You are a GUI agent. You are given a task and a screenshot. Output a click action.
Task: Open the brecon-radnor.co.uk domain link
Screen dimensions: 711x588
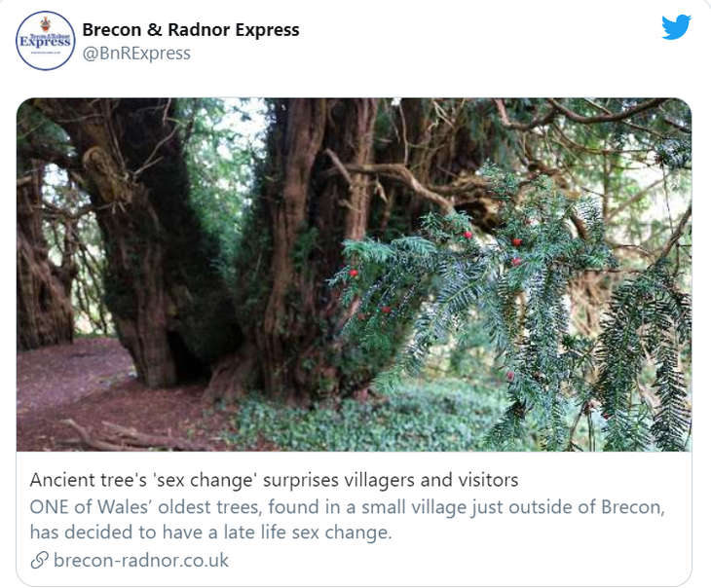point(141,560)
